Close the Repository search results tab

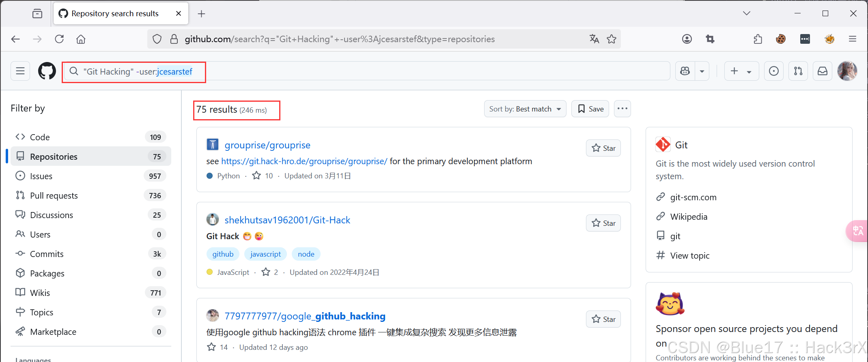(x=179, y=13)
